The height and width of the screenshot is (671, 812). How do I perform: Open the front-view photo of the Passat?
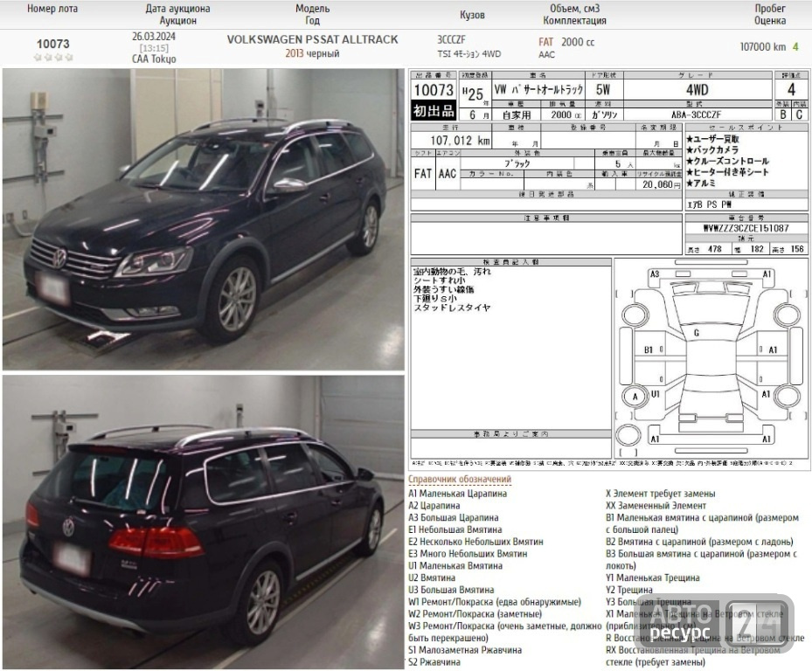pos(203,219)
